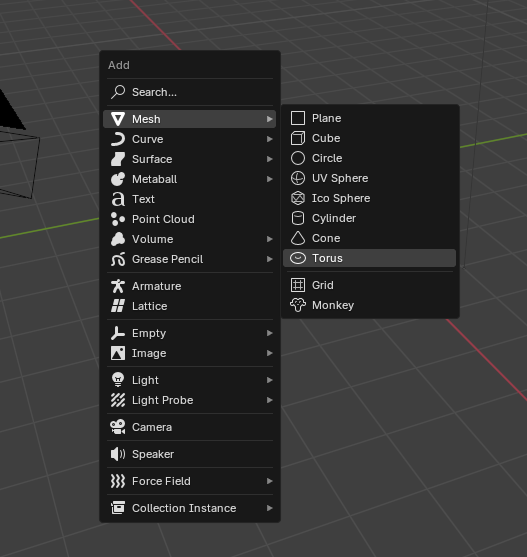Expand the Surface submenu arrow
The width and height of the screenshot is (527, 557).
coord(270,159)
